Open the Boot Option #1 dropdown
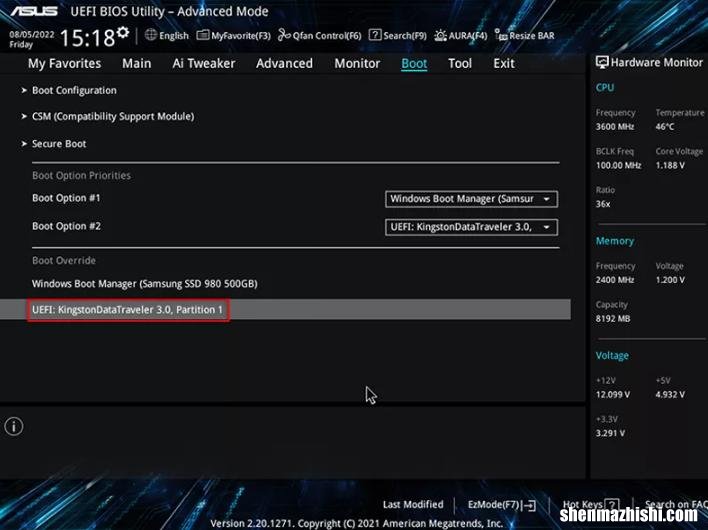This screenshot has height=530, width=708. (x=471, y=199)
